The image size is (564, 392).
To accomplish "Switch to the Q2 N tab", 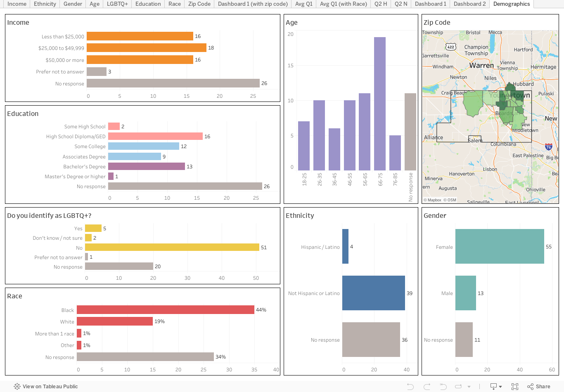I will click(401, 4).
